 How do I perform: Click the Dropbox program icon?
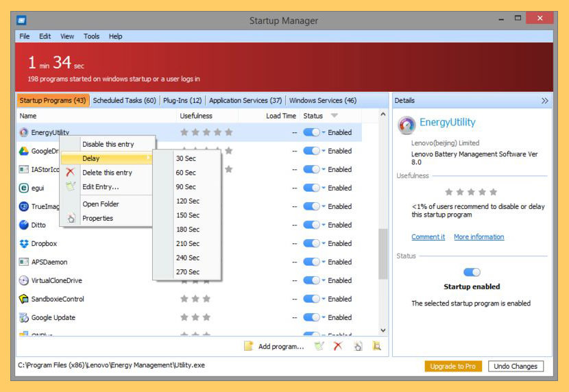click(x=23, y=243)
